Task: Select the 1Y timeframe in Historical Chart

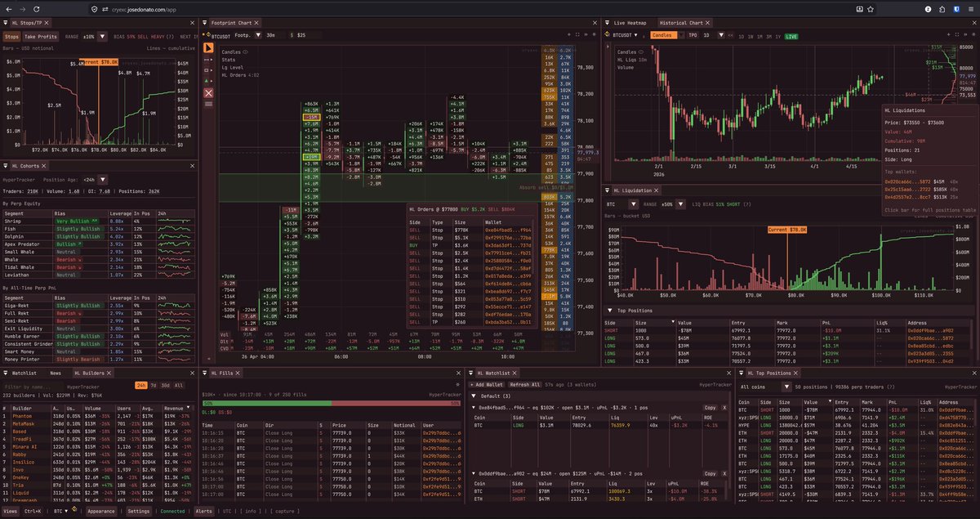Action: [779, 36]
